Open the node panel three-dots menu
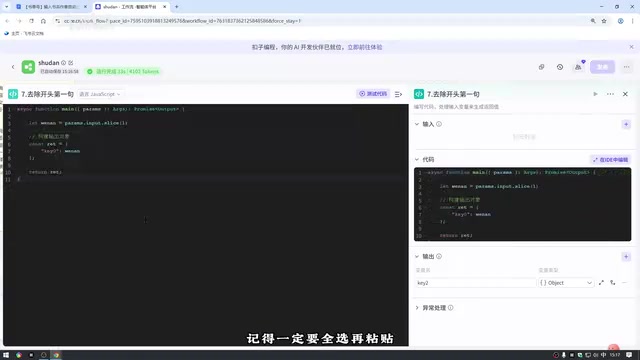The width and height of the screenshot is (640, 360). click(610, 94)
